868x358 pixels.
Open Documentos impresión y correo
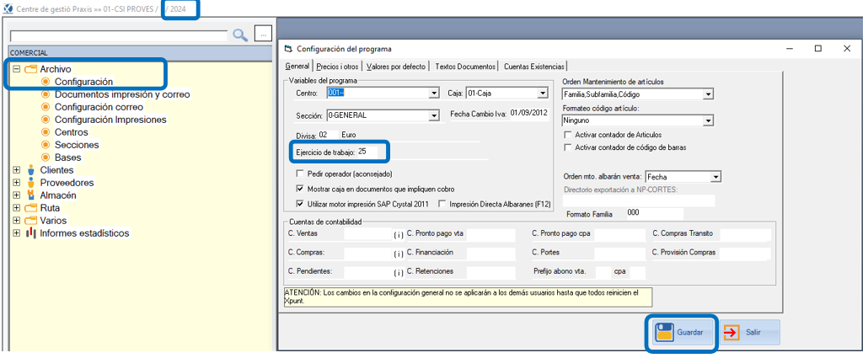[122, 94]
